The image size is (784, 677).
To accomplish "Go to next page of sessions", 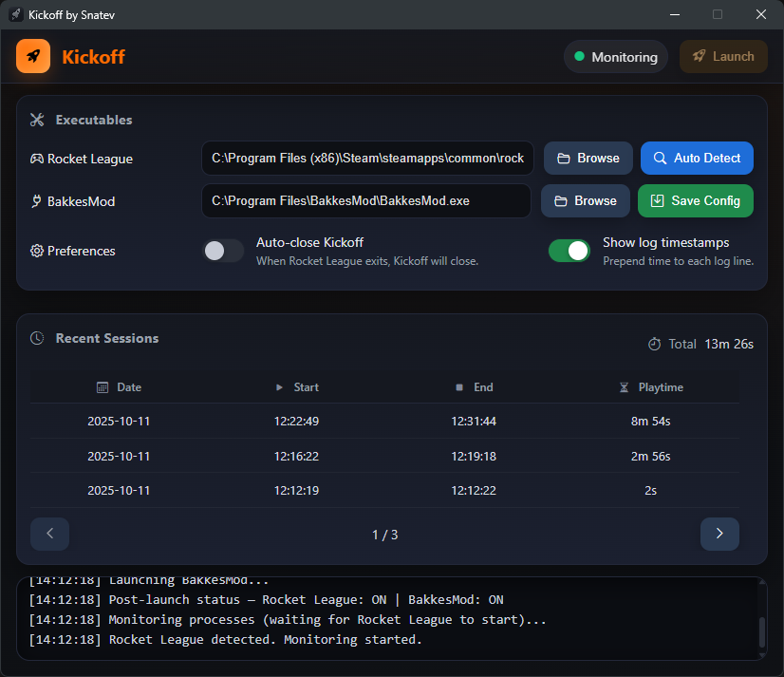I will point(719,534).
